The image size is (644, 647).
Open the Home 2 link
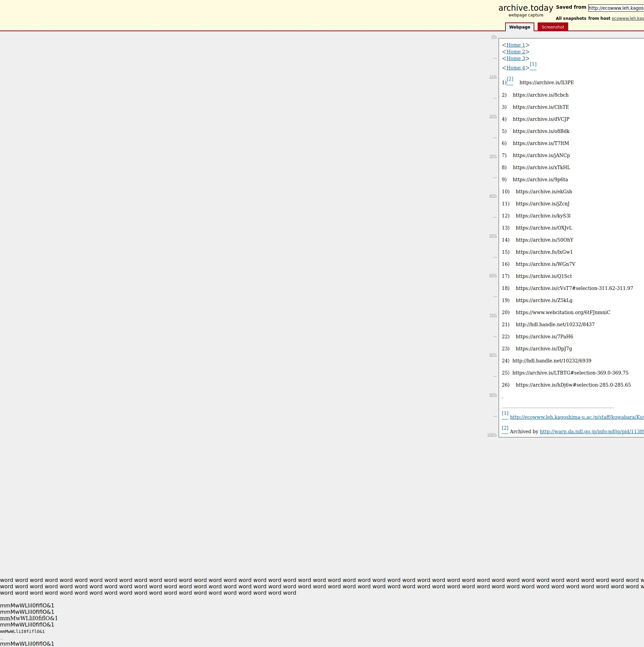(516, 52)
